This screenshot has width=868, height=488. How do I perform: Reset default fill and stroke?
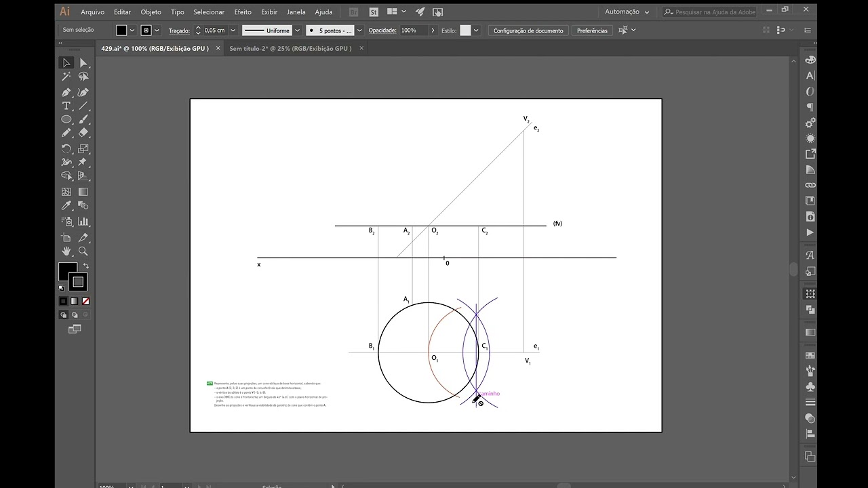pyautogui.click(x=62, y=287)
